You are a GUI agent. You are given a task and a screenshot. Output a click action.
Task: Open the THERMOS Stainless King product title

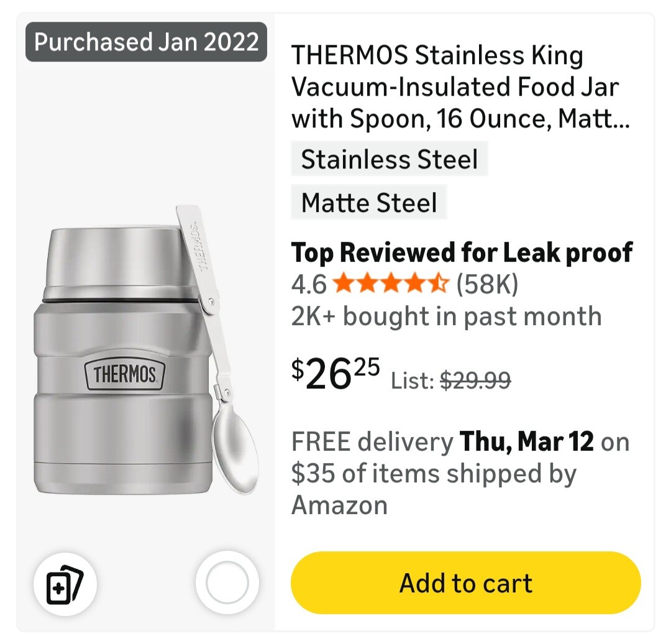click(460, 87)
